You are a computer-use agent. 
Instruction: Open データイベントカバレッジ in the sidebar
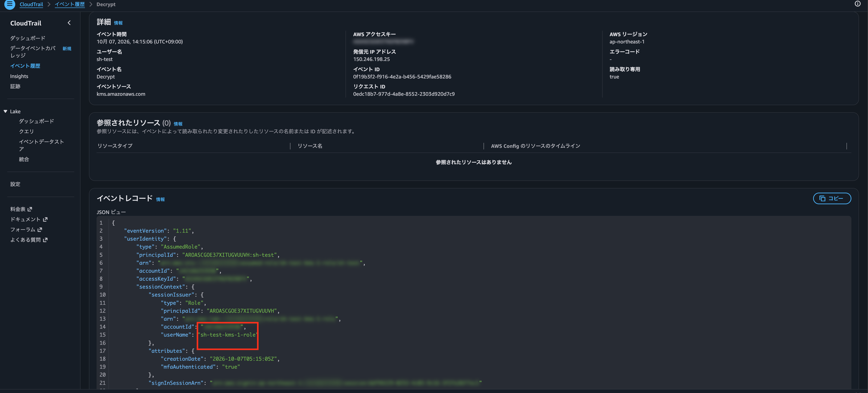pos(33,52)
